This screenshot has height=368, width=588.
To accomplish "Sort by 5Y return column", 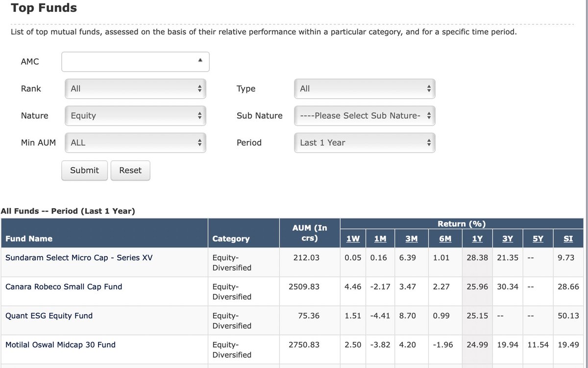I will (x=538, y=238).
